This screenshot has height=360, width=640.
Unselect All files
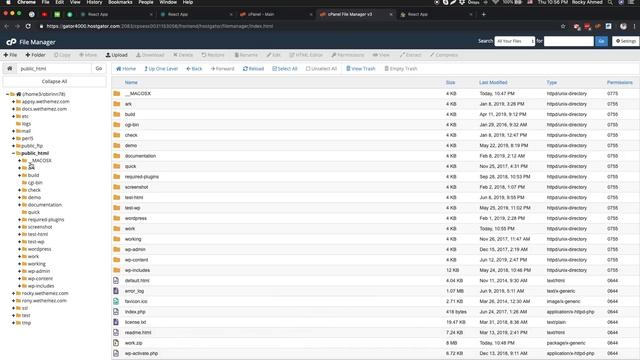(322, 69)
